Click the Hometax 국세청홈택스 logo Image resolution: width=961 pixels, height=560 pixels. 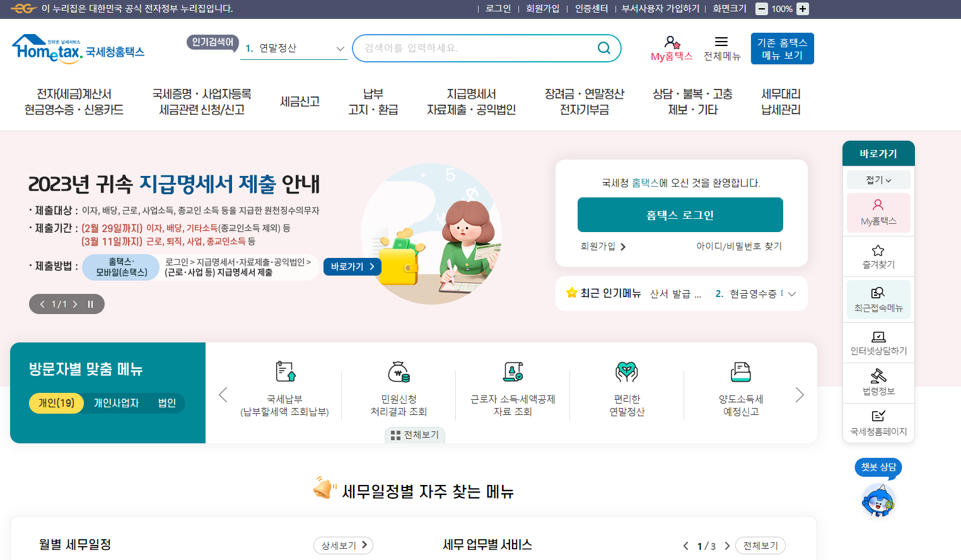78,49
